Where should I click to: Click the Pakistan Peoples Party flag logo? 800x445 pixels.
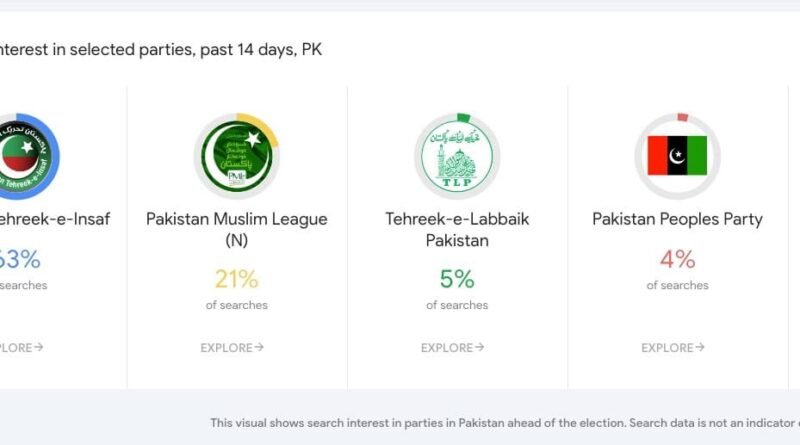pyautogui.click(x=677, y=156)
